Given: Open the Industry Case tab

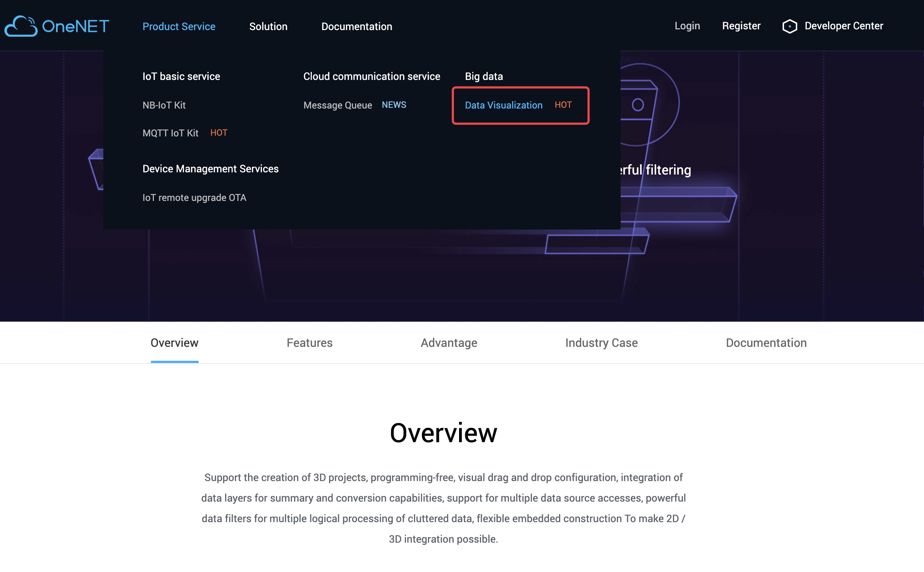Looking at the screenshot, I should tap(601, 342).
